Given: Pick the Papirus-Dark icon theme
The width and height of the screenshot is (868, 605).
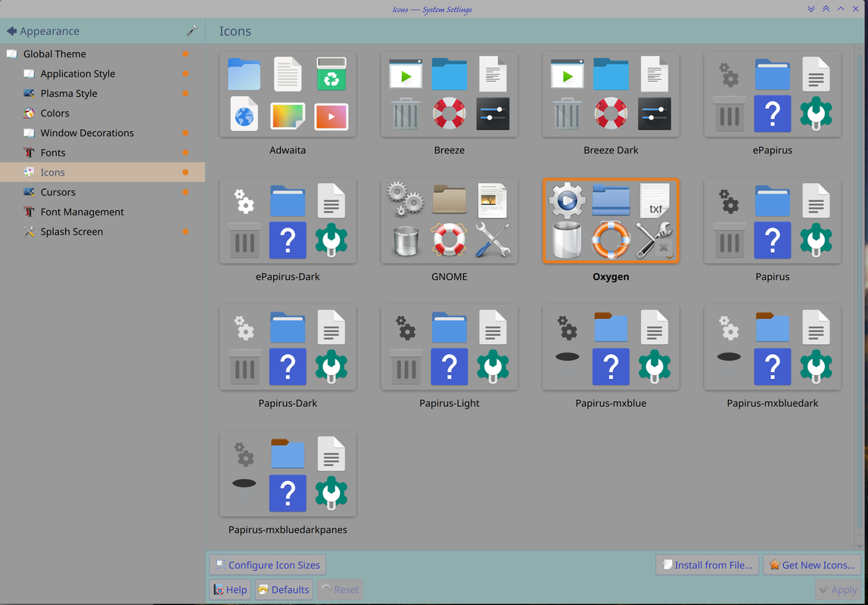Looking at the screenshot, I should (x=288, y=348).
